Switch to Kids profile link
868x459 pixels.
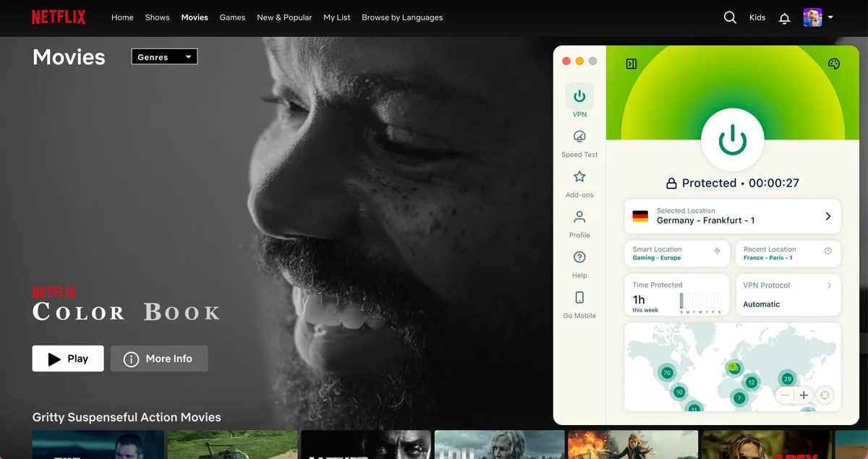click(x=757, y=17)
